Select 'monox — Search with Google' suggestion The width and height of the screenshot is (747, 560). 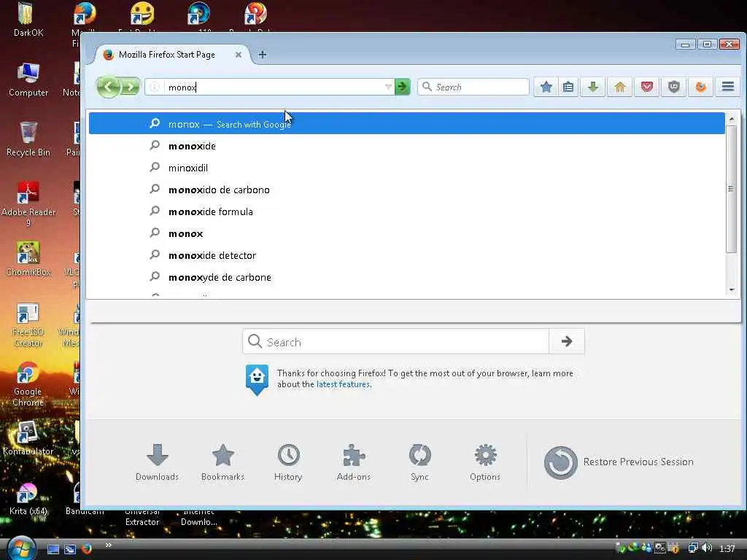[406, 124]
